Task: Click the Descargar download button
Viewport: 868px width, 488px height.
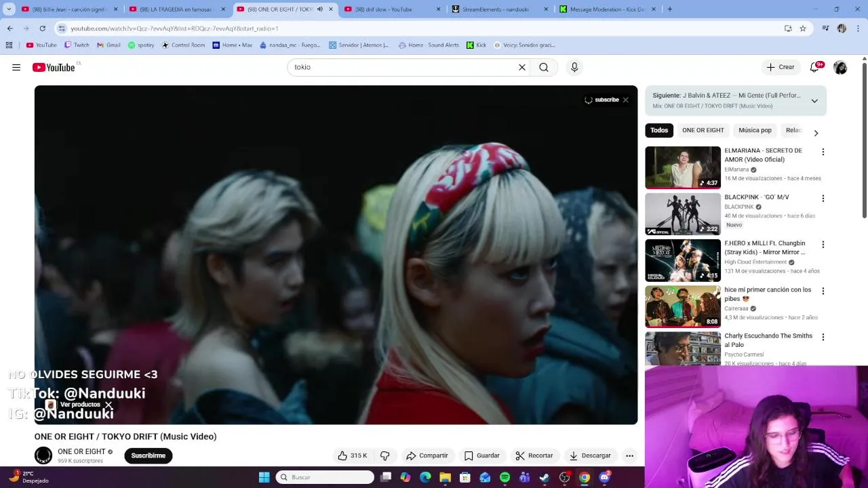Action: 590,455
